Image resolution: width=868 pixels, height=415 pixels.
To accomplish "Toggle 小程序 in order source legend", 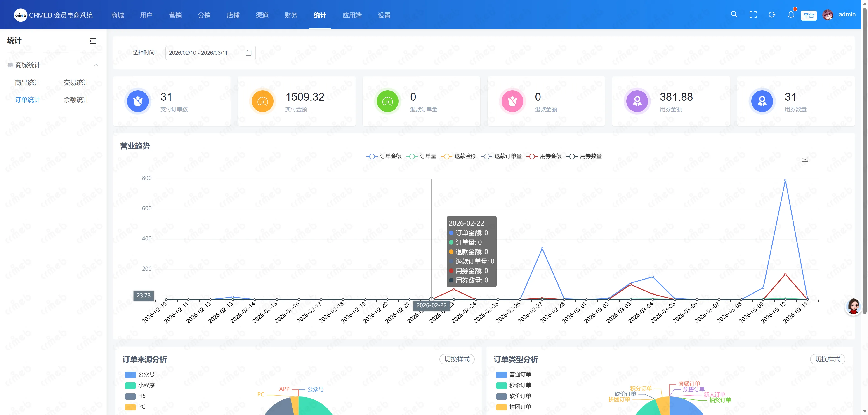I will [x=139, y=385].
